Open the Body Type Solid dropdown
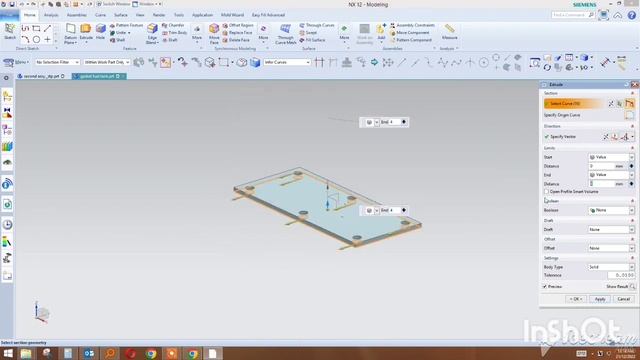Image resolution: width=640 pixels, height=360 pixels. point(611,267)
